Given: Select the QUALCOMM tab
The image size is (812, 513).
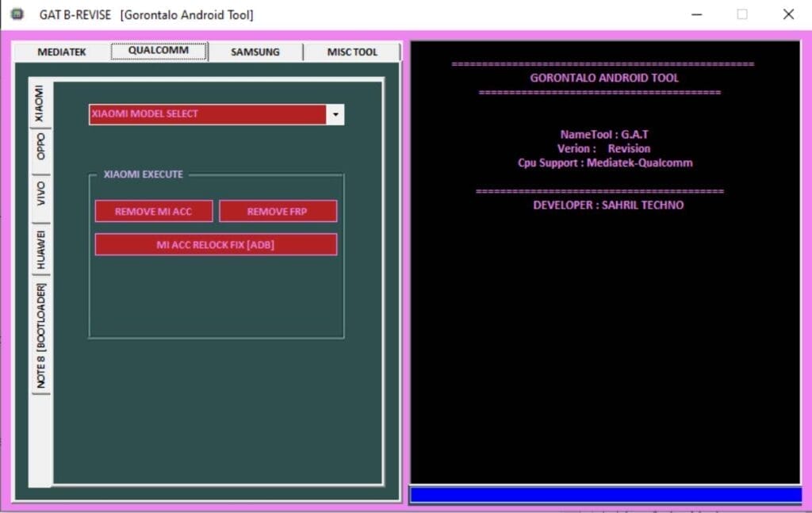Looking at the screenshot, I should 158,49.
